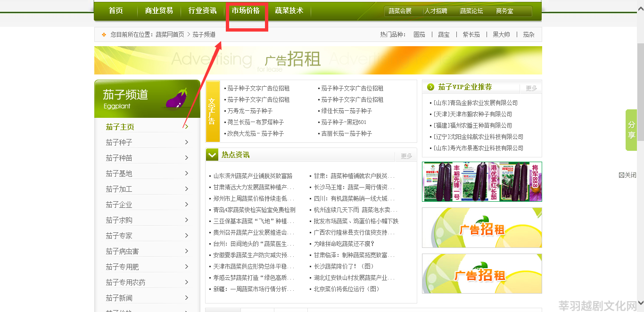Viewport: 644px width, 312px height.
Task: Open news 为啥拼命吃蔬菜还不瘦?
Action: [x=344, y=244]
